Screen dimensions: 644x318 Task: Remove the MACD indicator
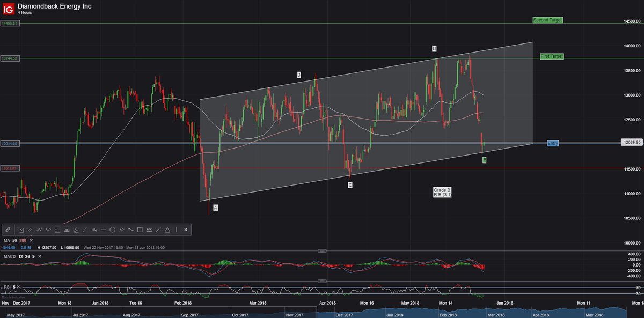pos(40,256)
